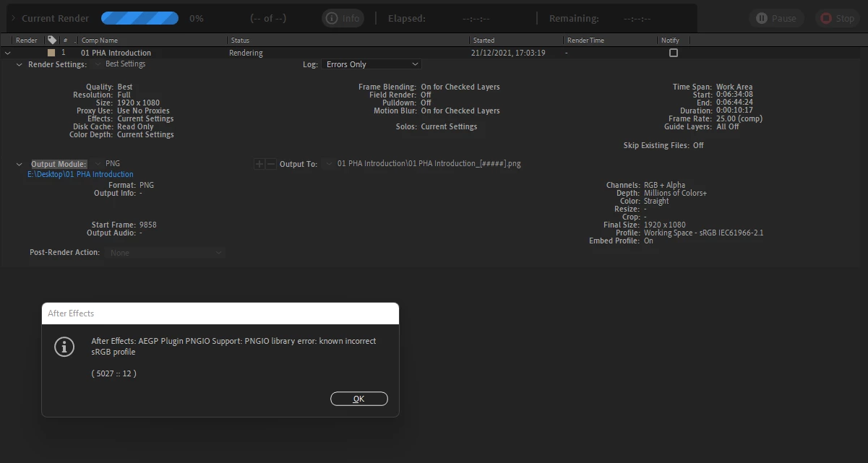
Task: Open the Log dropdown showing Errors Only
Action: pyautogui.click(x=371, y=64)
